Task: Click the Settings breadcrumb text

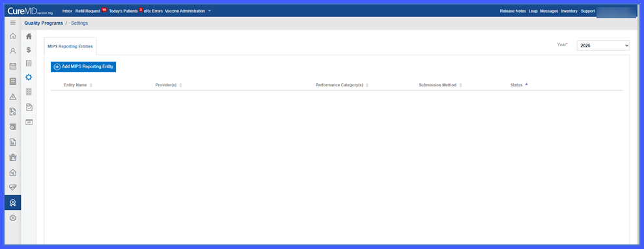Action: tap(79, 23)
